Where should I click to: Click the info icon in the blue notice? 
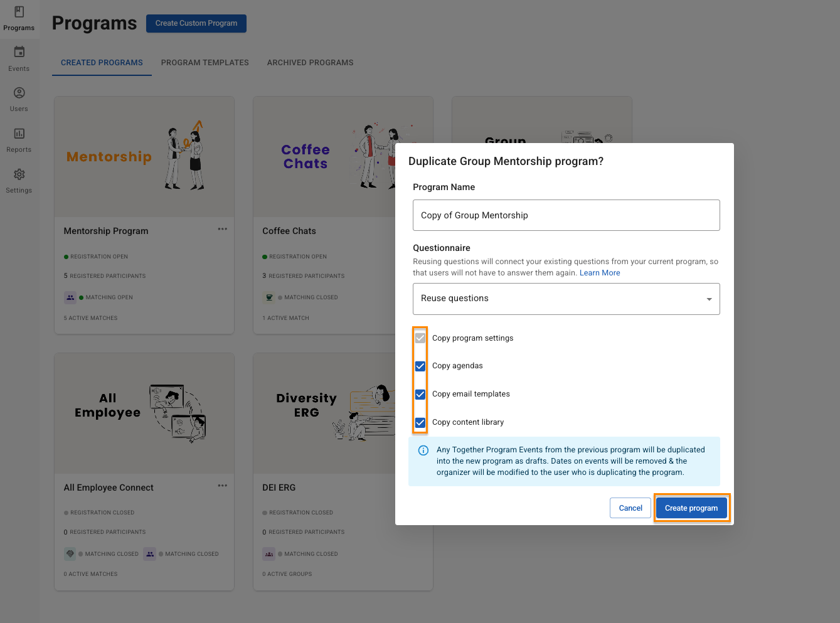click(x=423, y=450)
